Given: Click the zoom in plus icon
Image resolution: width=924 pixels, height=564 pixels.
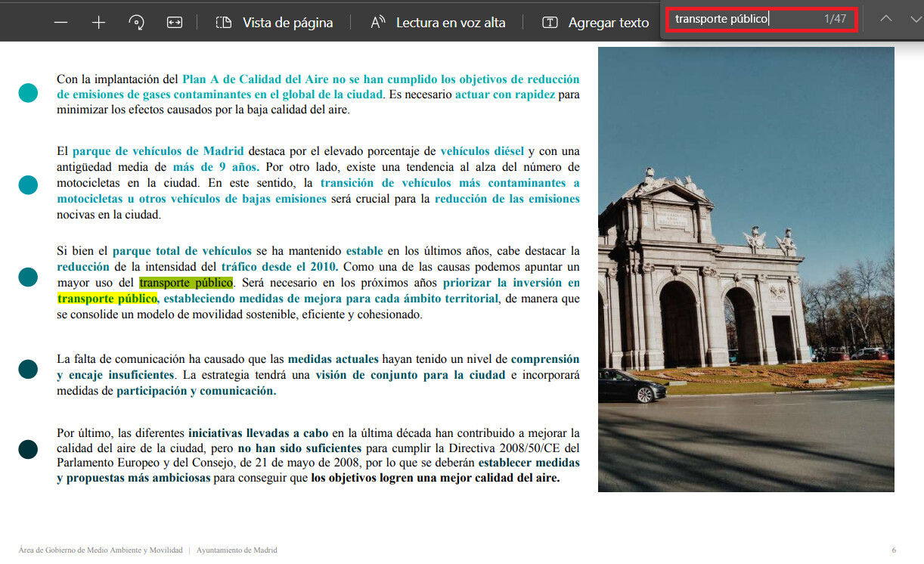Looking at the screenshot, I should point(98,23).
